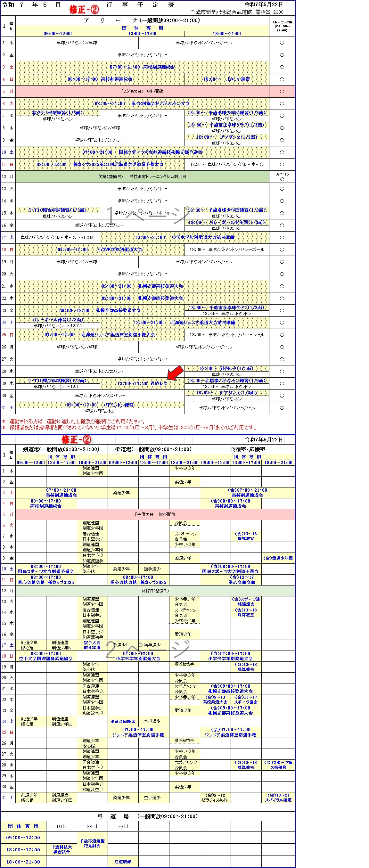The width and height of the screenshot is (369, 868).
Task: Select 千歳市開基記念総合武道館 電話22-2100 text
Action: tap(237, 12)
